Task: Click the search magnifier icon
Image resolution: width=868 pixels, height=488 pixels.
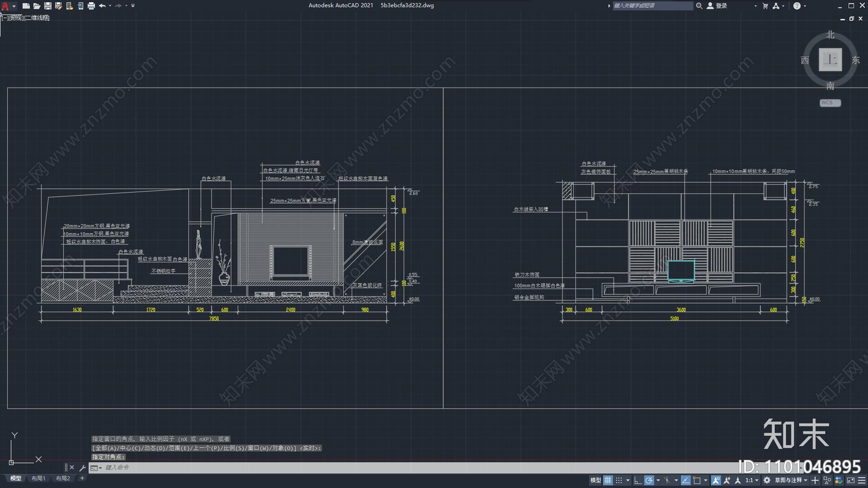Action: click(699, 5)
